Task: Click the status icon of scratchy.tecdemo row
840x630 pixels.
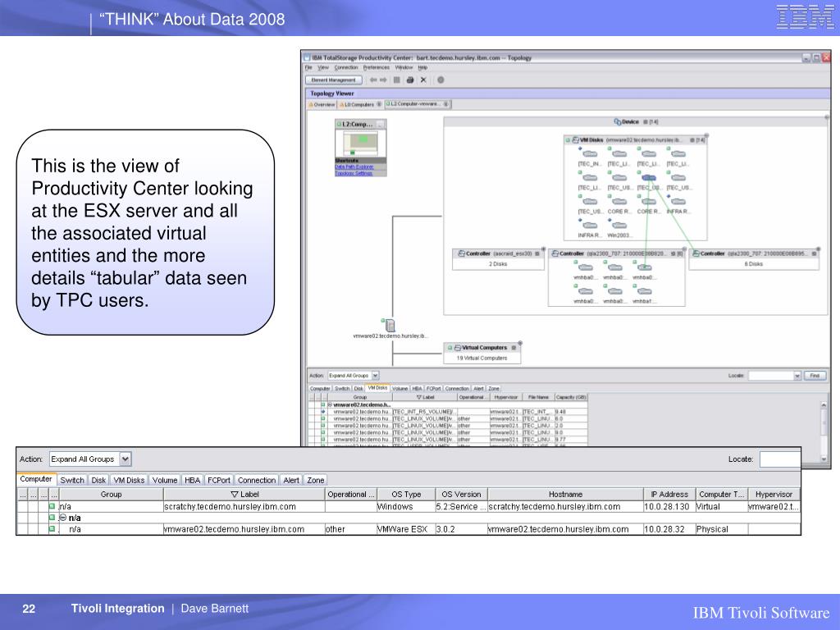Action: pyautogui.click(x=52, y=506)
